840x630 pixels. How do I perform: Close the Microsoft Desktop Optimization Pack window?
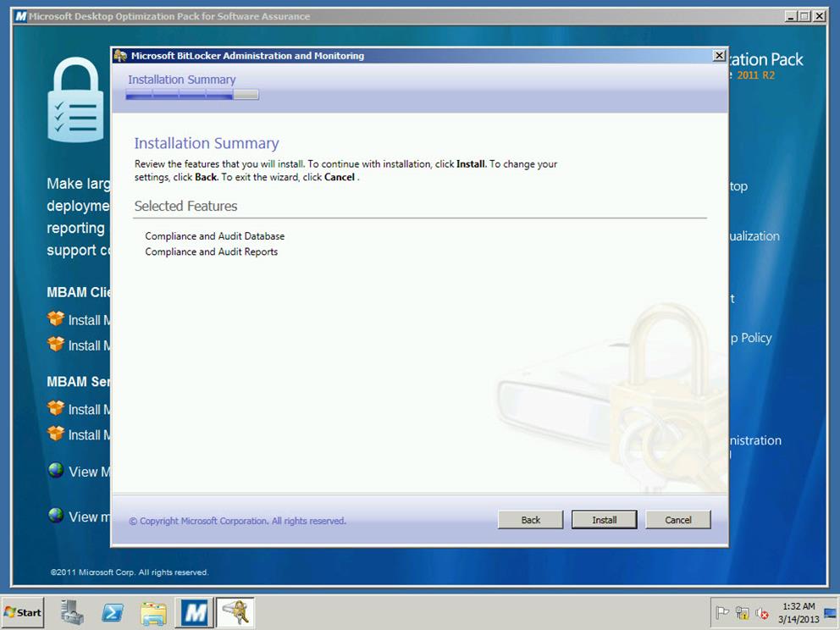(x=819, y=16)
